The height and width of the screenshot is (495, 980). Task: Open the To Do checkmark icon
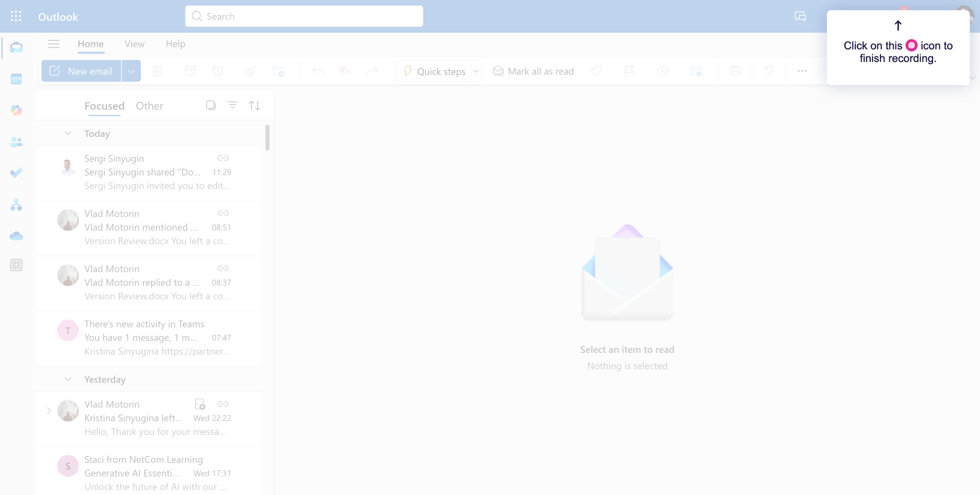pos(16,173)
